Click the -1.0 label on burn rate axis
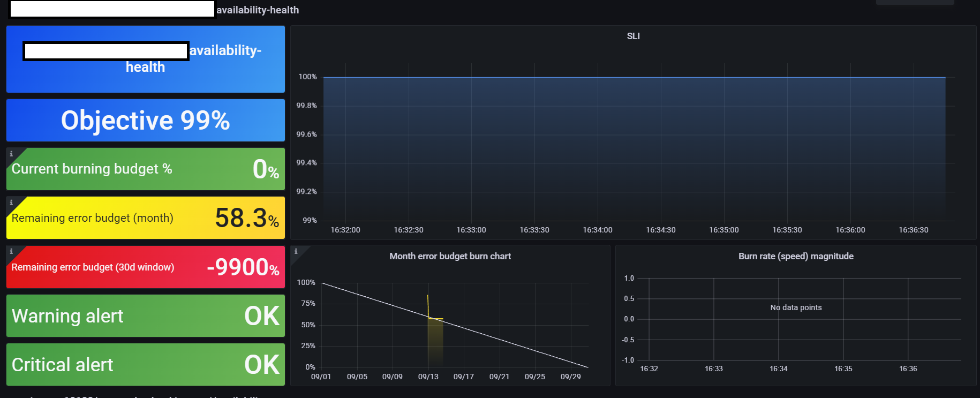The image size is (980, 398). click(x=628, y=360)
